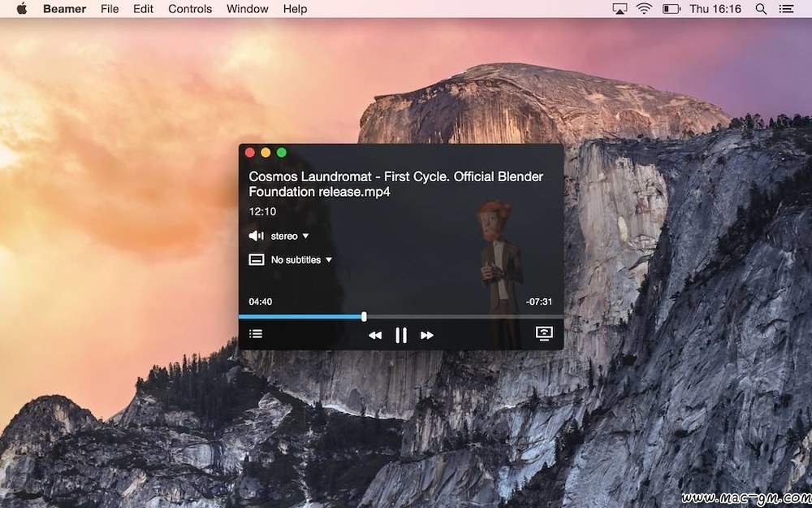
Task: Open the Apple menu
Action: click(22, 9)
